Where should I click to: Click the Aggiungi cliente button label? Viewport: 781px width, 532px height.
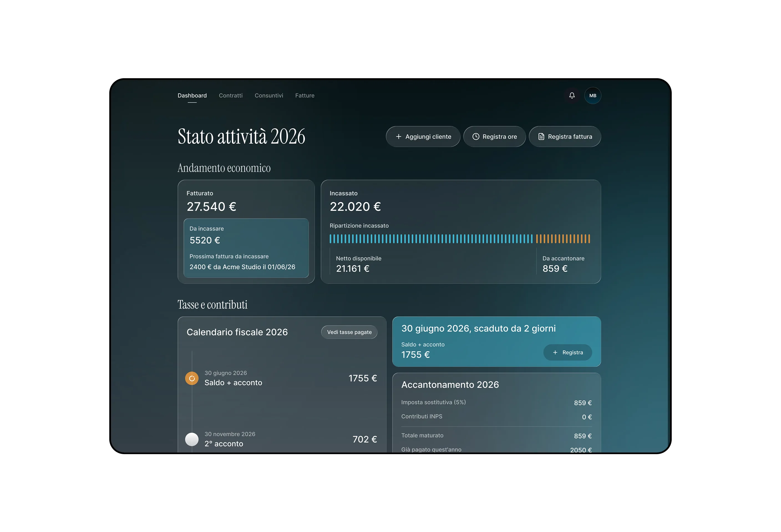tap(428, 137)
